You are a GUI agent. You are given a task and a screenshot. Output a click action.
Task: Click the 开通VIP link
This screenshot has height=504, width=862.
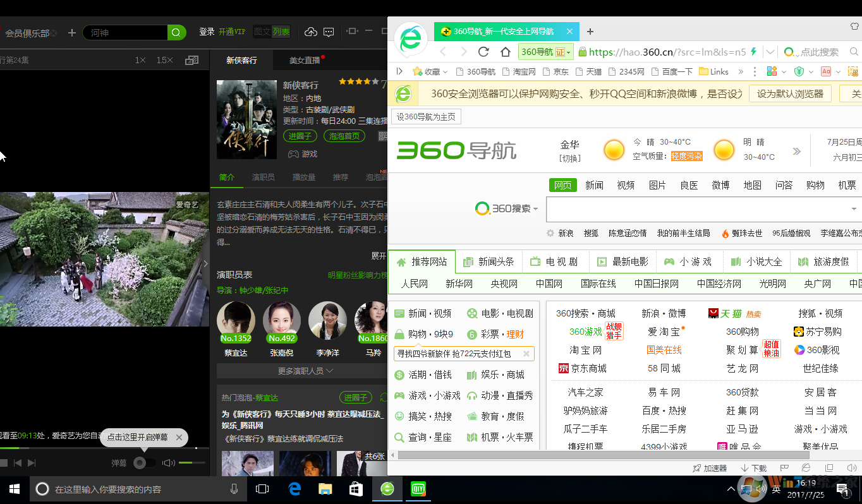(231, 32)
